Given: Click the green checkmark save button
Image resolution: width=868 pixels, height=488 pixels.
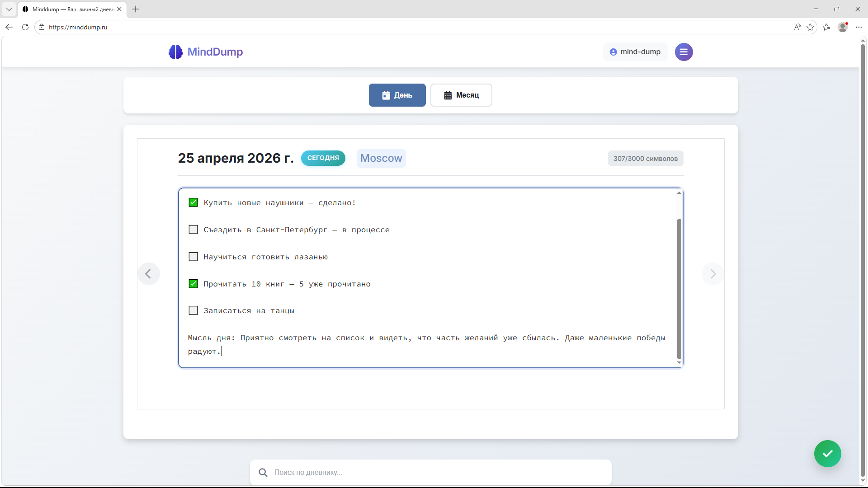Looking at the screenshot, I should (827, 453).
